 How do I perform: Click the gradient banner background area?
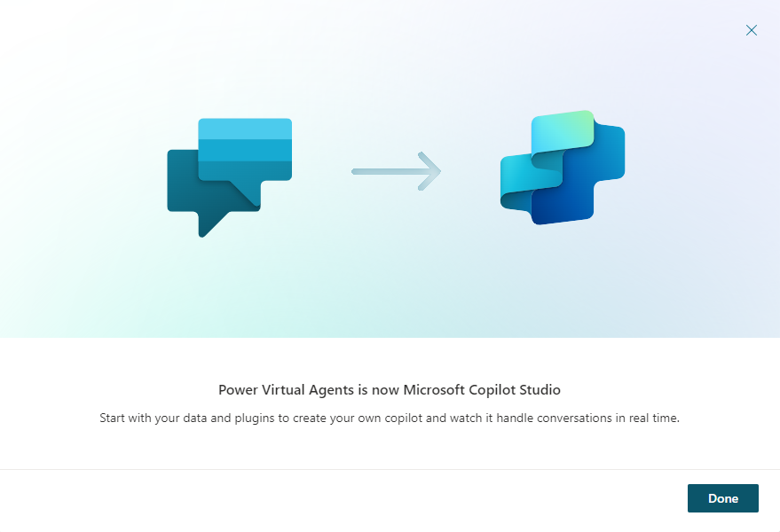[x=390, y=278]
